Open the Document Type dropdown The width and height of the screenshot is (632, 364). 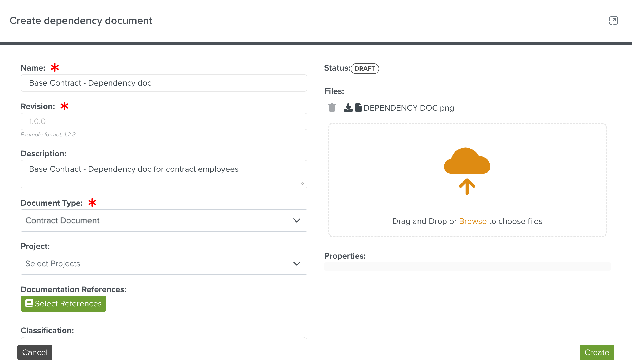158,220
